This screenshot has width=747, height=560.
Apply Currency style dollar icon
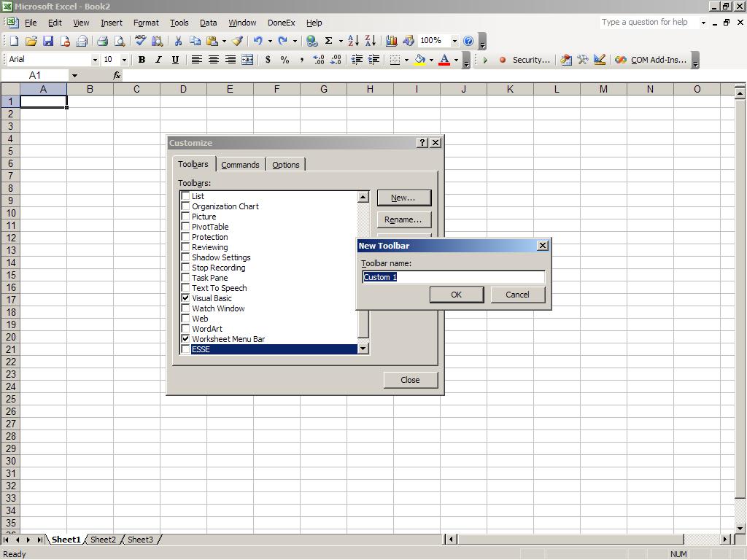[268, 60]
